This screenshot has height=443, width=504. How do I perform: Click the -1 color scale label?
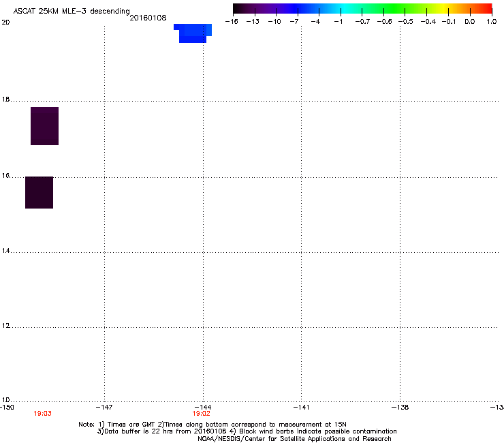click(338, 22)
